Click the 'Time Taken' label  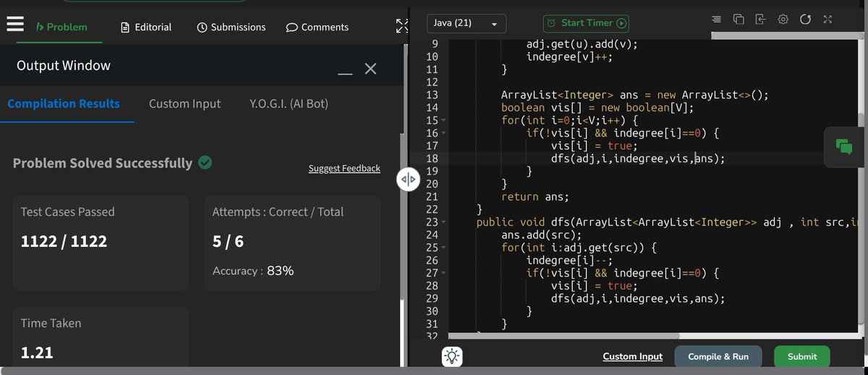coord(51,324)
